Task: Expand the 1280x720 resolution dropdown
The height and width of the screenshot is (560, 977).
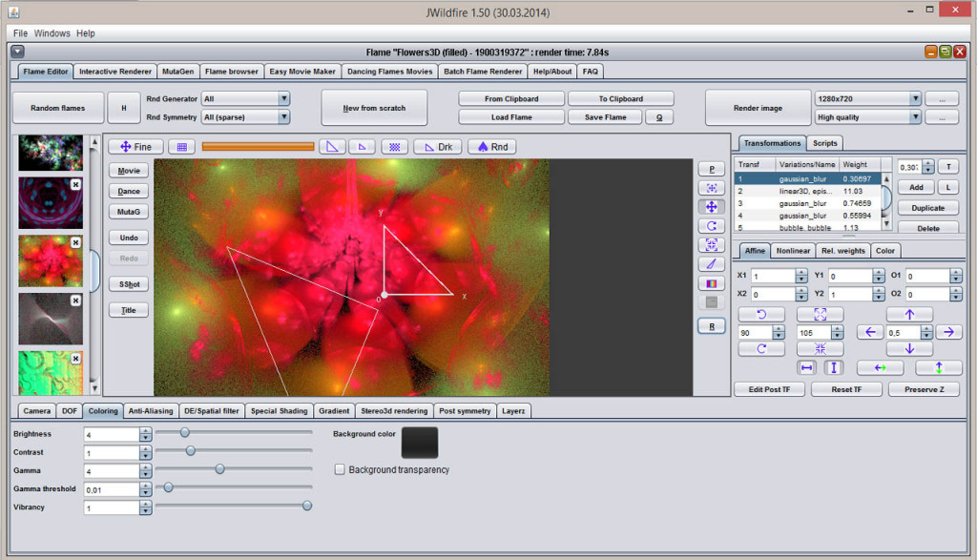Action: tap(868, 99)
